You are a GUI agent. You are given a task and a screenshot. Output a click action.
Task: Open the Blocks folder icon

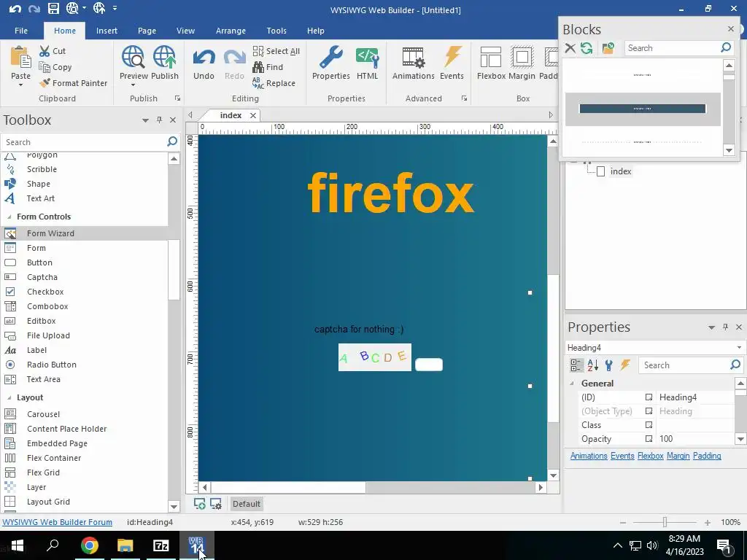608,48
